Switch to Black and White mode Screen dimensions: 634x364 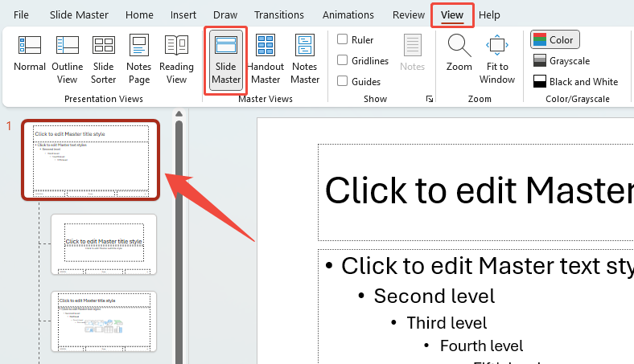(x=575, y=82)
